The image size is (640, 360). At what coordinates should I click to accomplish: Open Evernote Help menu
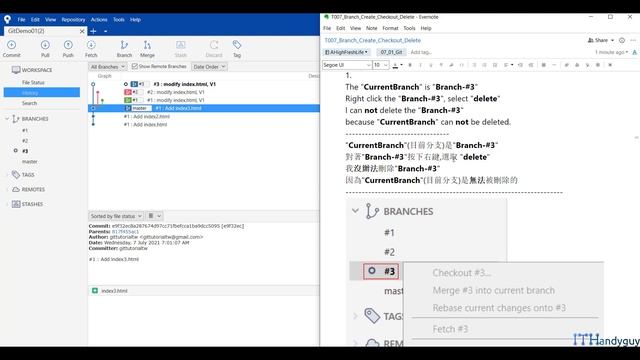[426, 28]
